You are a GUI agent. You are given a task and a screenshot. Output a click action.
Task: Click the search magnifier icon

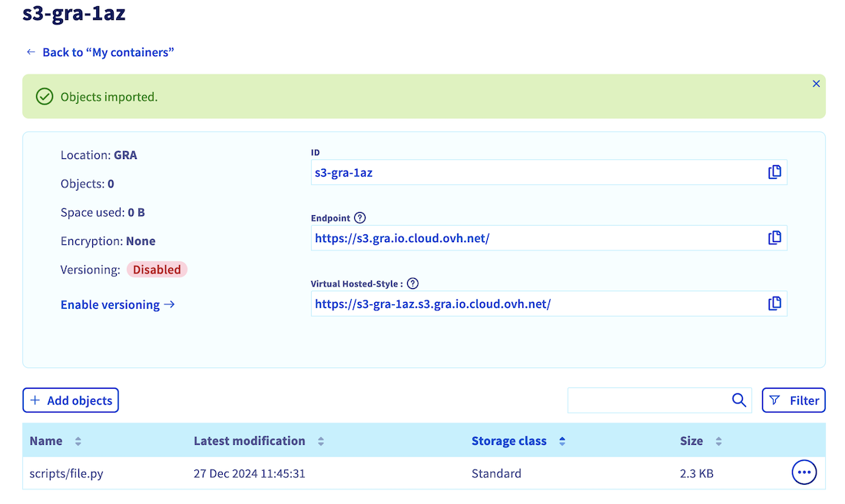[738, 400]
